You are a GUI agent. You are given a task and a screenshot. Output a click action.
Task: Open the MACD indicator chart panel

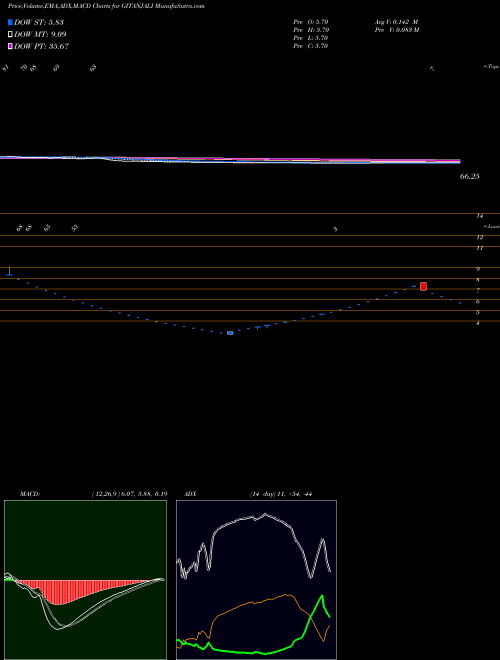(85, 580)
